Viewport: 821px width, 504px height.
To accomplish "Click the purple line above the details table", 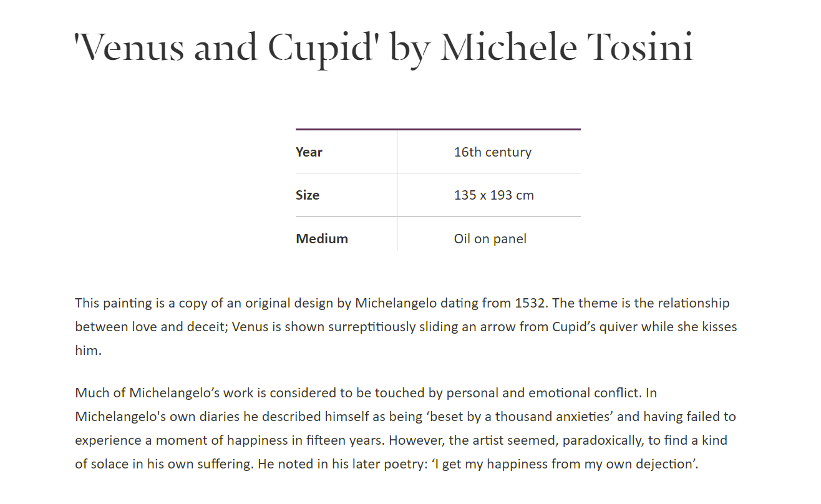I will point(438,129).
